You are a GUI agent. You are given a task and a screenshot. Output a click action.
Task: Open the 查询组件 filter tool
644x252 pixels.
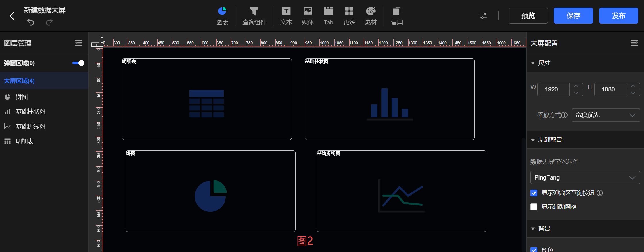[254, 16]
